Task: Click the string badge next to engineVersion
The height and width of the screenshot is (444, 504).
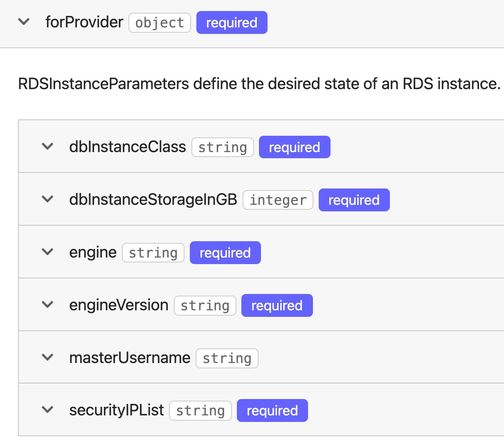Action: coord(205,305)
